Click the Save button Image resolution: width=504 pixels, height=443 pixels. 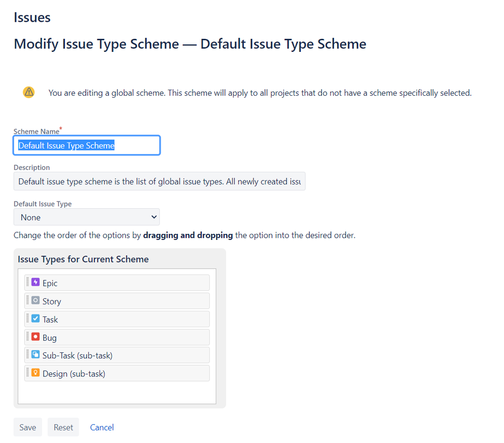pos(28,427)
